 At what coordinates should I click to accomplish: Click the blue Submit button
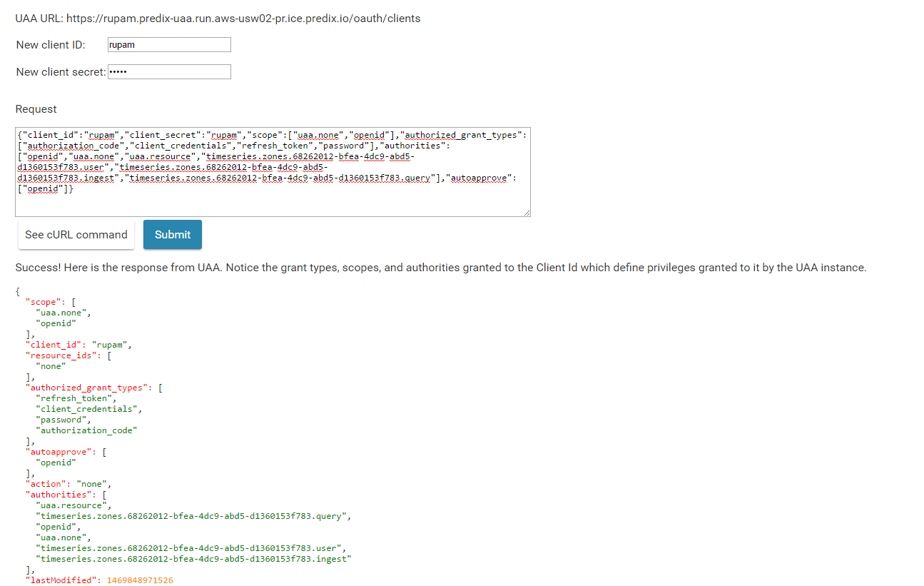(173, 235)
